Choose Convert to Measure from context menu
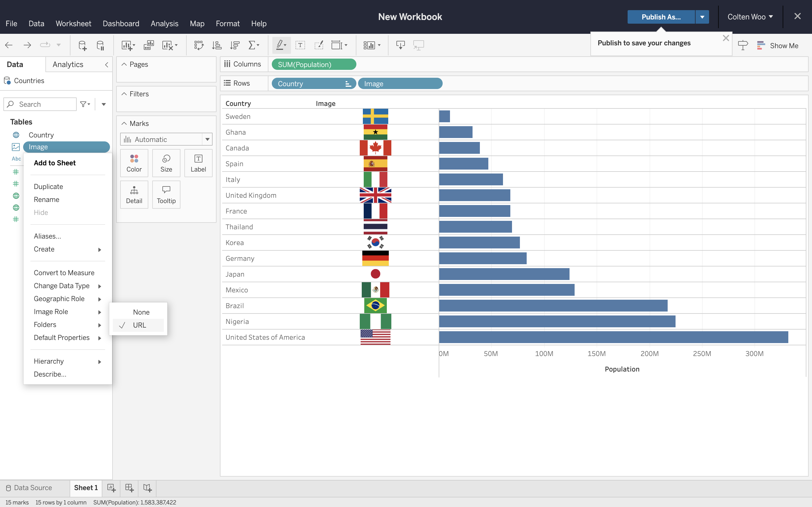Image resolution: width=812 pixels, height=507 pixels. [64, 273]
